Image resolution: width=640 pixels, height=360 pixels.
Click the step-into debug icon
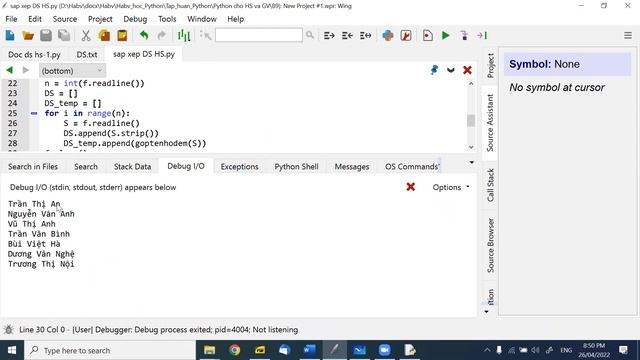[x=464, y=36]
